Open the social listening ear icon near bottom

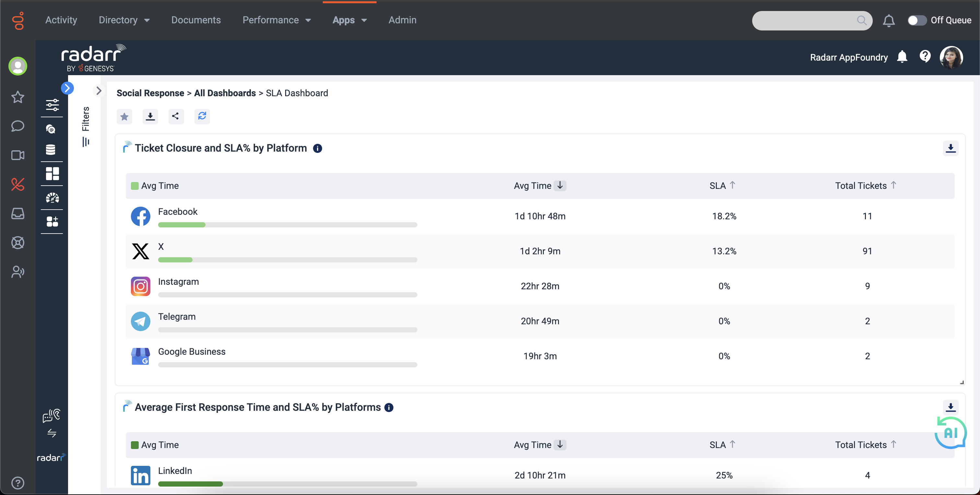(51, 416)
